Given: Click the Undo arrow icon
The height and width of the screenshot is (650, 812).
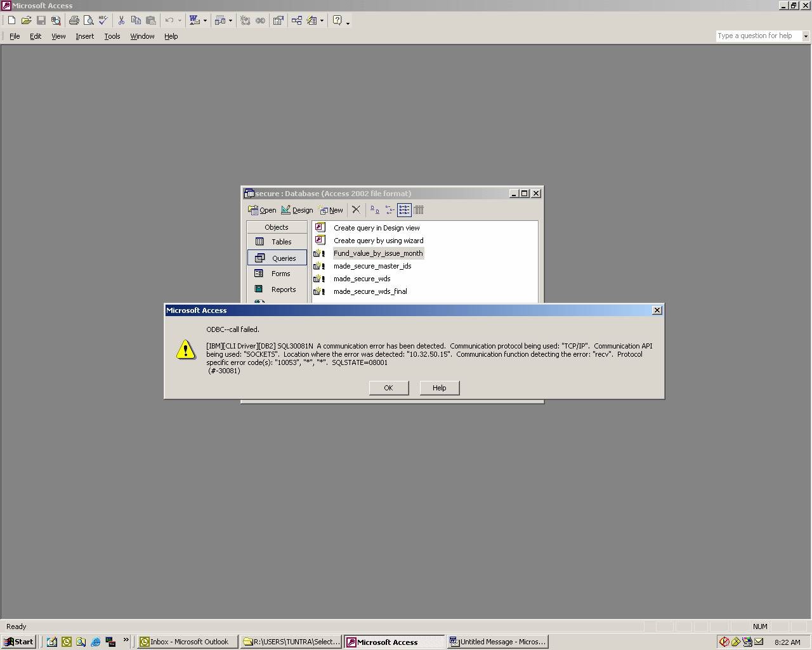Looking at the screenshot, I should tap(169, 20).
